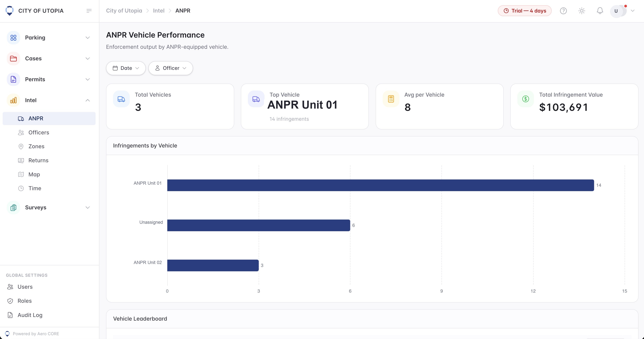Open the user account dropdown chevron

[x=633, y=11]
